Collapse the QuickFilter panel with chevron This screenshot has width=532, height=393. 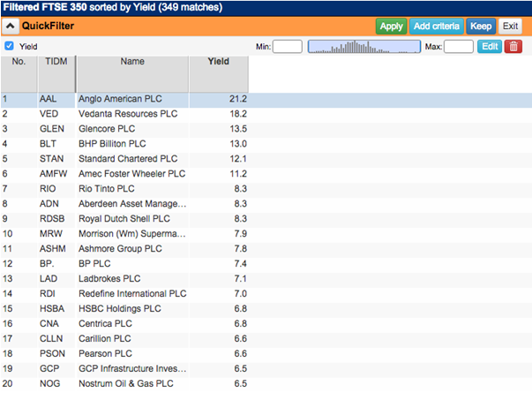[x=11, y=26]
